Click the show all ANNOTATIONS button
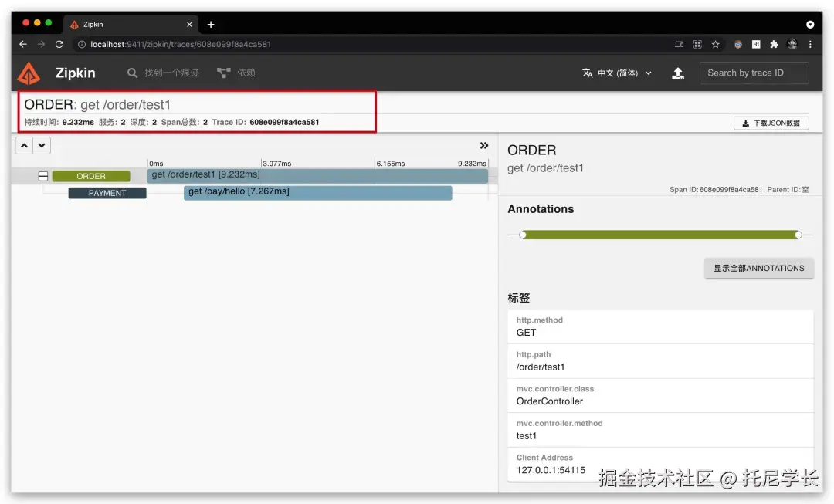Screen dimensions: 834x504 tap(759, 268)
